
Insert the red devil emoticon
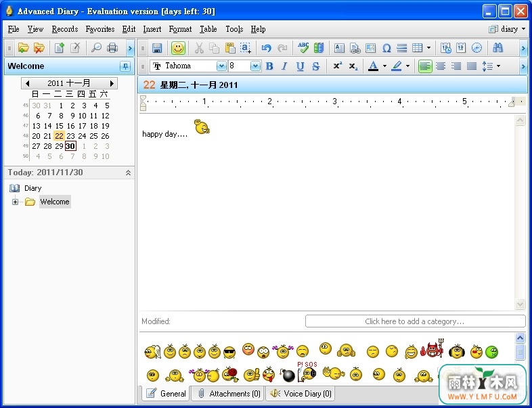(x=433, y=348)
